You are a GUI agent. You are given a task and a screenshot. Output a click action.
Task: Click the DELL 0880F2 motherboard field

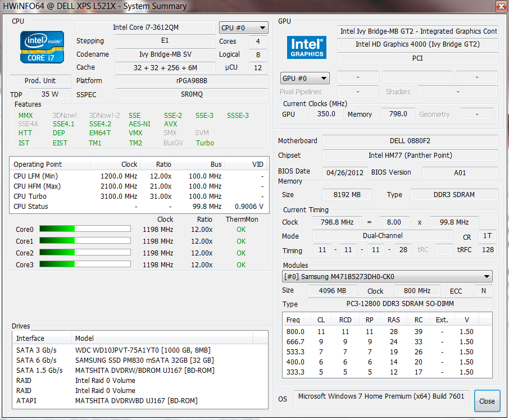click(410, 141)
